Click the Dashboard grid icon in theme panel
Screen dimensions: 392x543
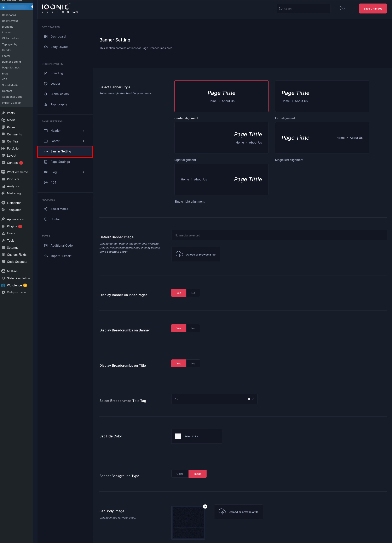point(46,37)
